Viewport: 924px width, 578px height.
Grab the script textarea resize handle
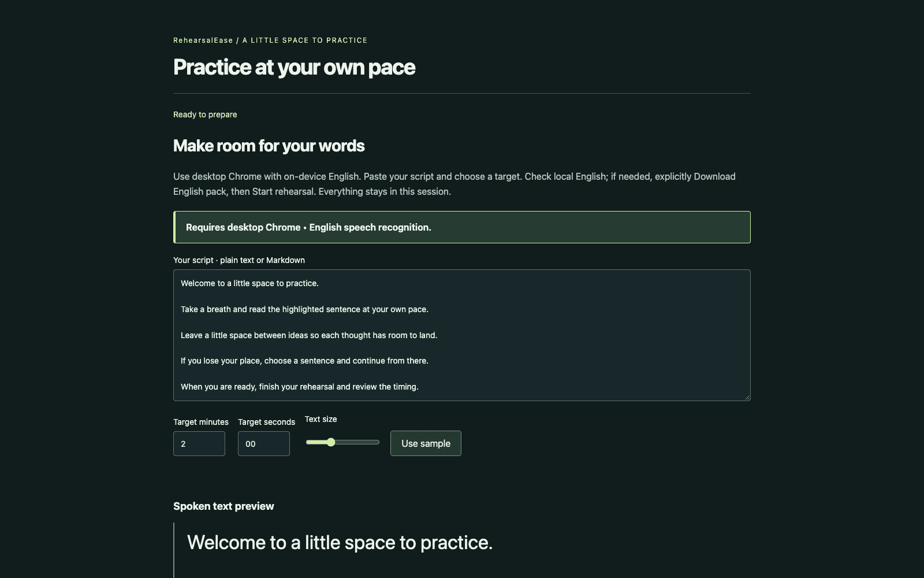747,397
